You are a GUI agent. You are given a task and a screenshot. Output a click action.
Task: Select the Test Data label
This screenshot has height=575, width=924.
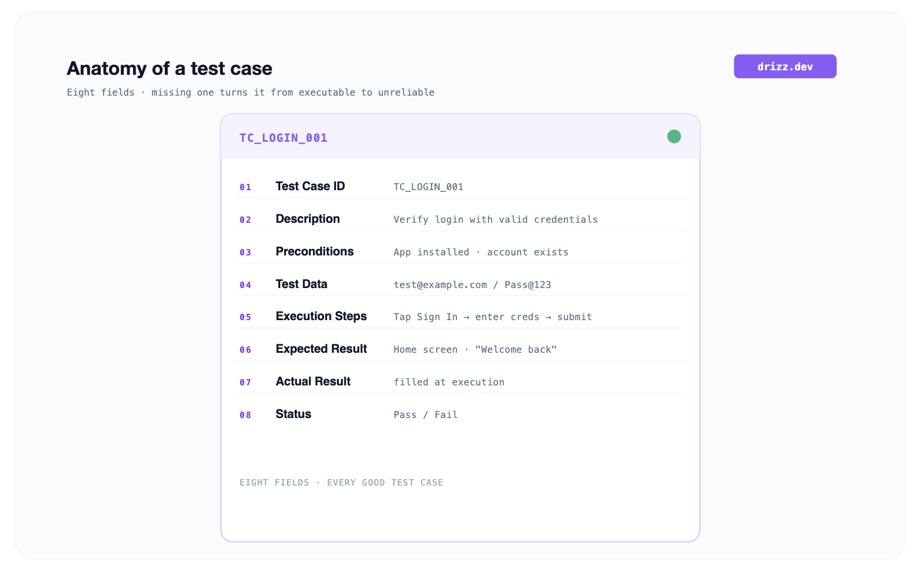(302, 284)
